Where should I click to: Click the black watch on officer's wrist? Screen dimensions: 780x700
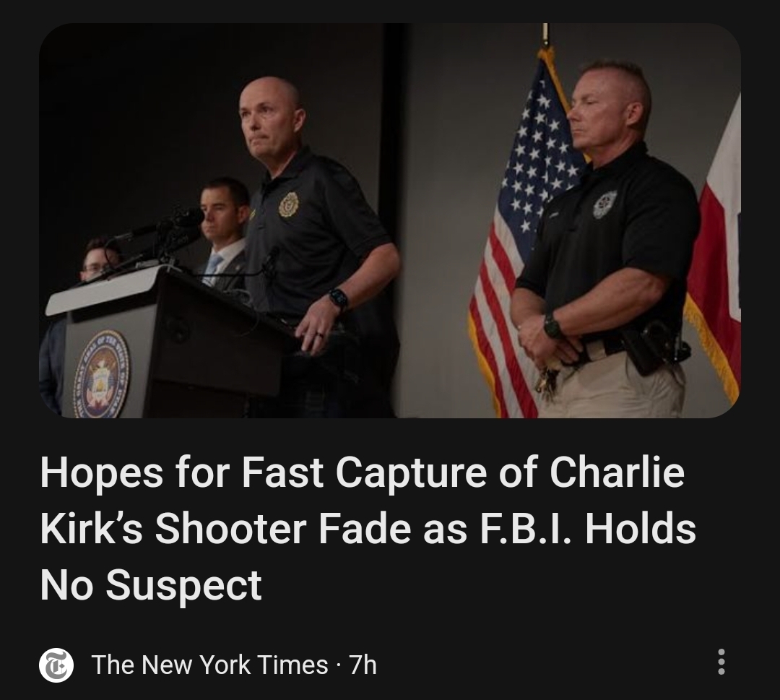pyautogui.click(x=552, y=325)
